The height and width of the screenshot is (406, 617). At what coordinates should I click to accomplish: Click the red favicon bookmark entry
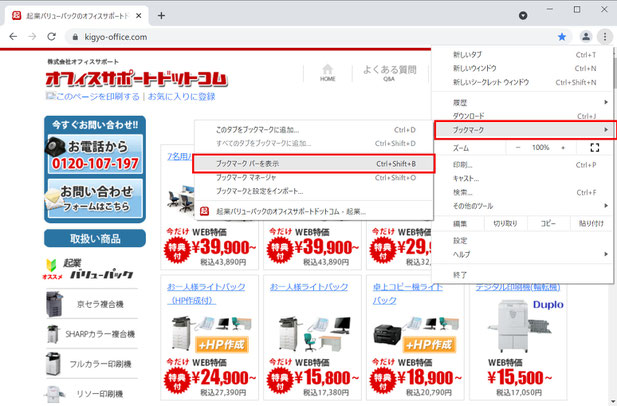(x=205, y=211)
